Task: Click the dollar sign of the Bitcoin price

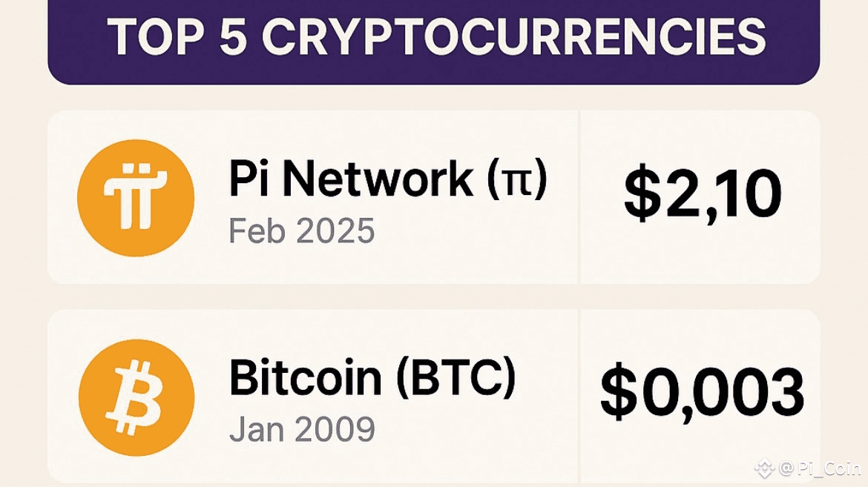Action: tap(618, 392)
